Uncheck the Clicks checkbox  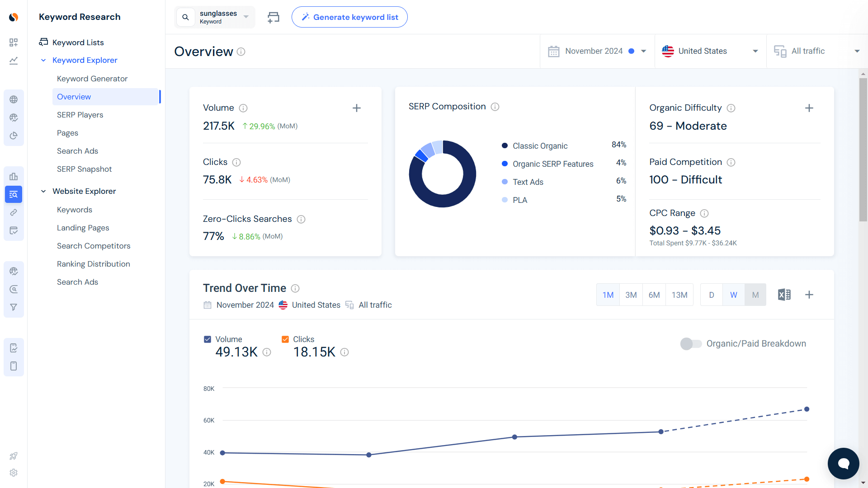pyautogui.click(x=285, y=339)
